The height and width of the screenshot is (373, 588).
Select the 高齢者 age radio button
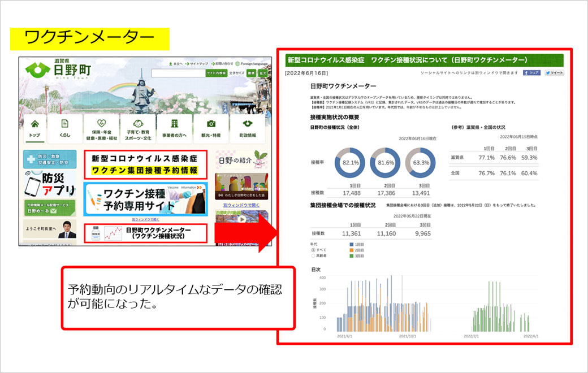[x=313, y=256]
